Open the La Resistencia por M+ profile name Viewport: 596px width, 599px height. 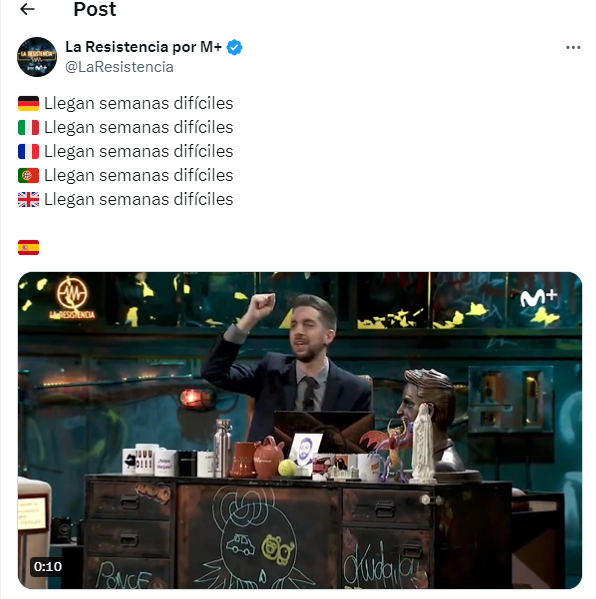tap(143, 47)
